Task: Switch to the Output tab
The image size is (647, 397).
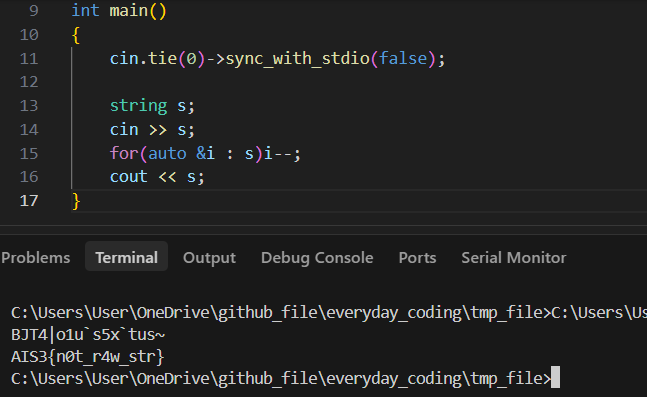Action: point(209,258)
